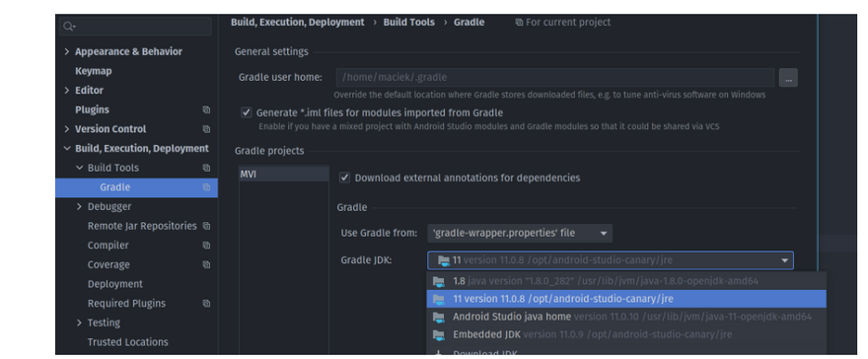The width and height of the screenshot is (868, 359).
Task: Click the project-level icon on Gradle row
Action: (206, 187)
